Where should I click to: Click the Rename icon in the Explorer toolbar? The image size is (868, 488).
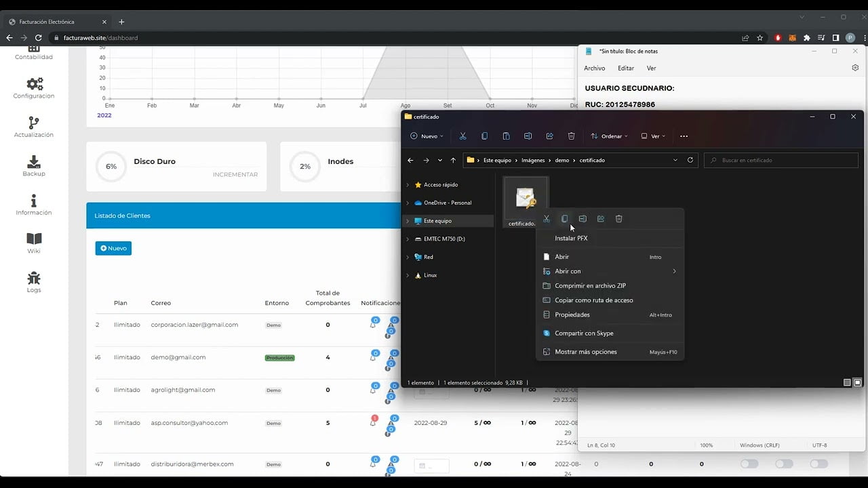pyautogui.click(x=528, y=136)
